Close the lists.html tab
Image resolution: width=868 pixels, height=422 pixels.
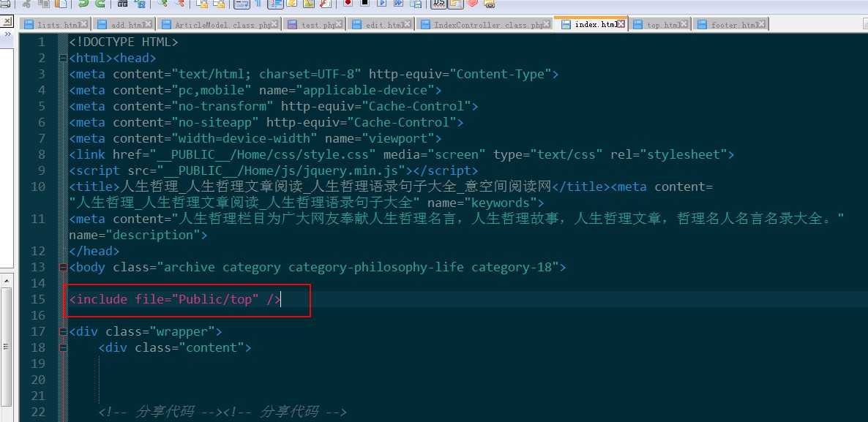tap(83, 24)
